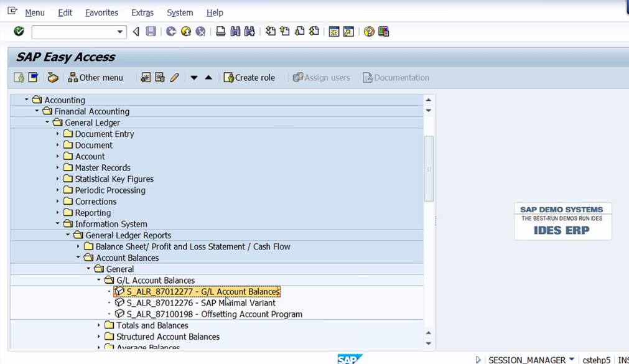Screen dimensions: 629x364
Task: Collapse the Information System node
Action: 57,223
